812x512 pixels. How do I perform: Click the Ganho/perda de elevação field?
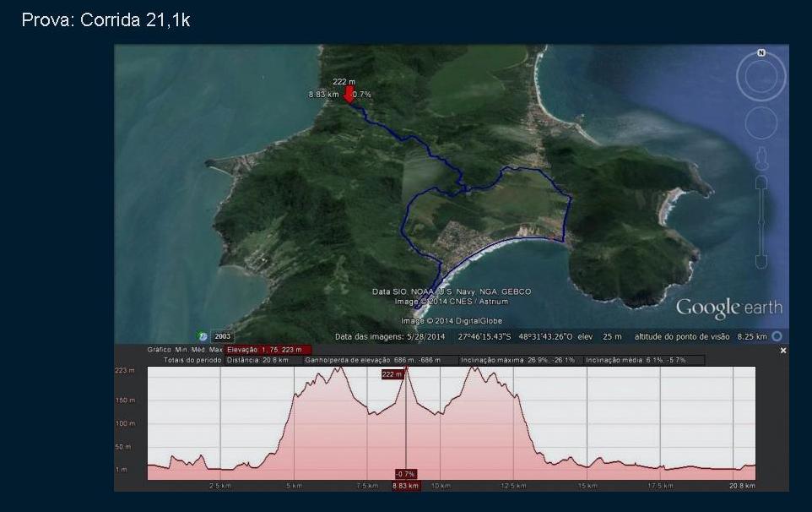(380, 360)
